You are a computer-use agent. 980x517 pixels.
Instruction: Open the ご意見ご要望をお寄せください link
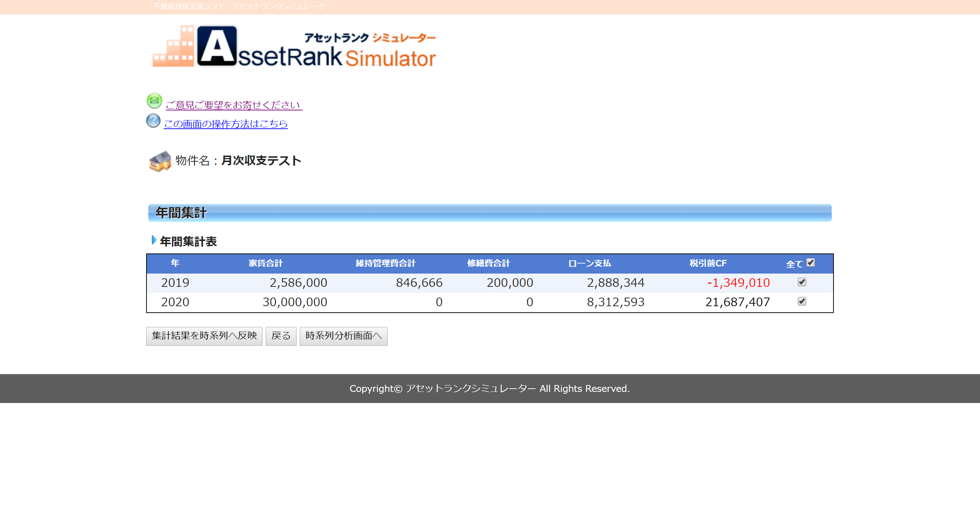[x=234, y=105]
